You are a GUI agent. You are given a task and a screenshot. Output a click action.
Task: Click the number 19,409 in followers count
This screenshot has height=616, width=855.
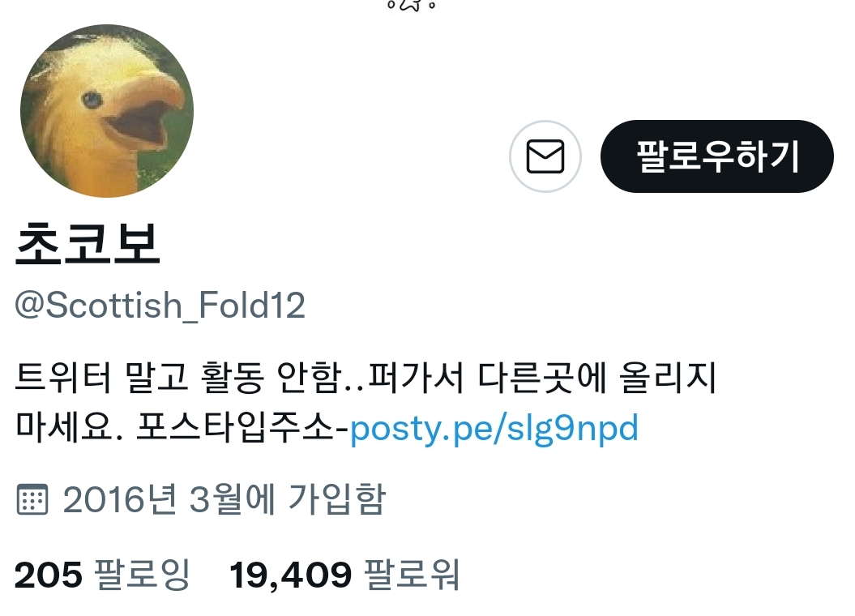coord(291,575)
